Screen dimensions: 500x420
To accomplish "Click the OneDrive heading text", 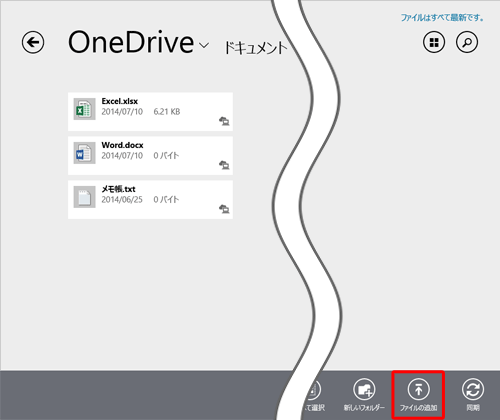I will click(131, 42).
